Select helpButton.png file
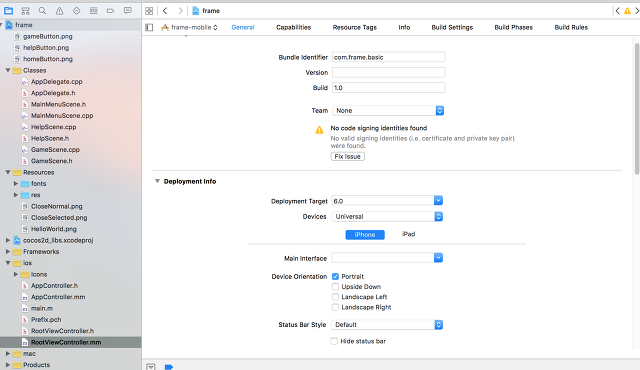640x370 pixels. click(46, 48)
